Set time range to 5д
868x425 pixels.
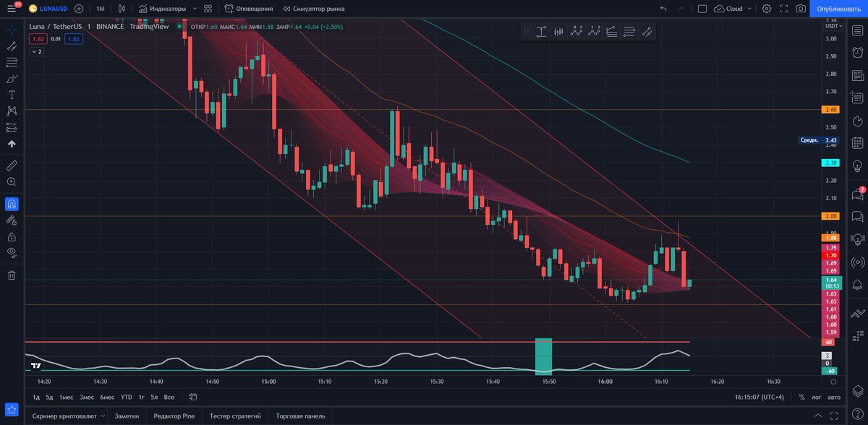[x=49, y=397]
